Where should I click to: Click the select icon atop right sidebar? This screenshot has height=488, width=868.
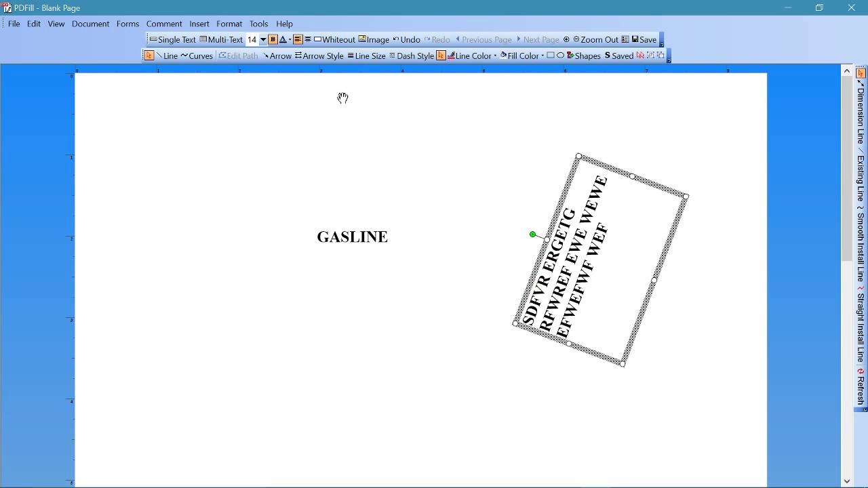tap(861, 73)
